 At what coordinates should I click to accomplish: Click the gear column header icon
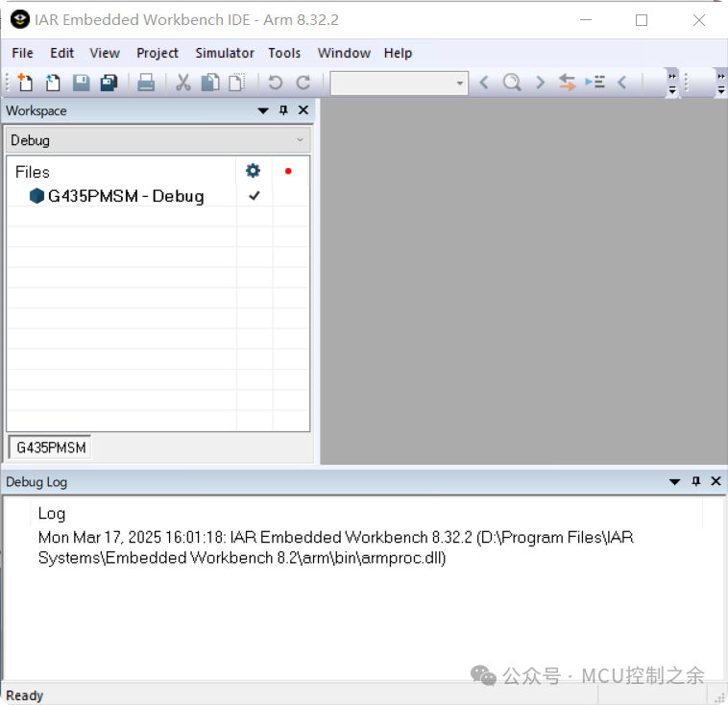click(x=253, y=171)
